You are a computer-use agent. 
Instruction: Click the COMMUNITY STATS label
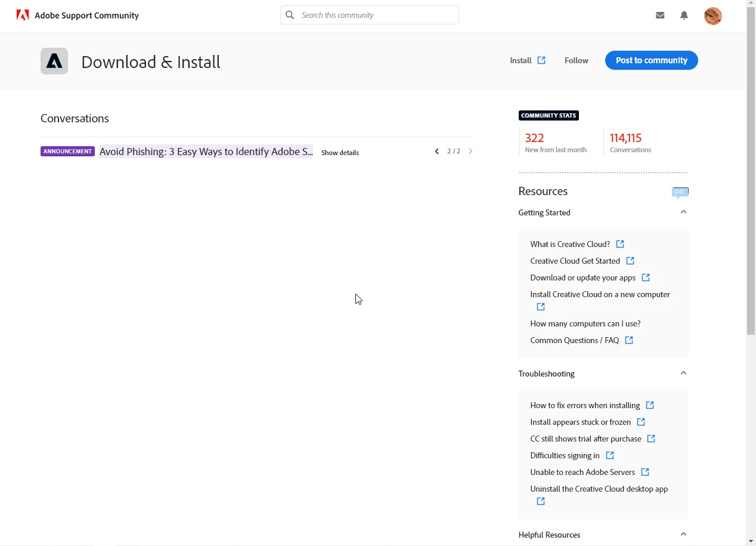549,116
